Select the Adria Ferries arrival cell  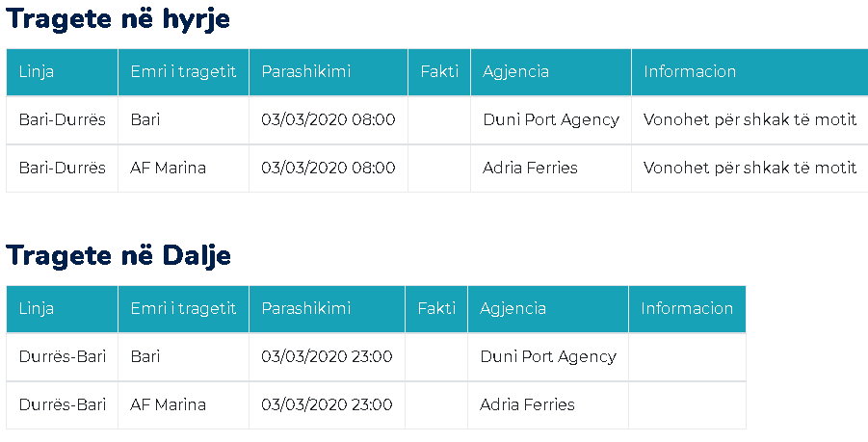pyautogui.click(x=530, y=169)
